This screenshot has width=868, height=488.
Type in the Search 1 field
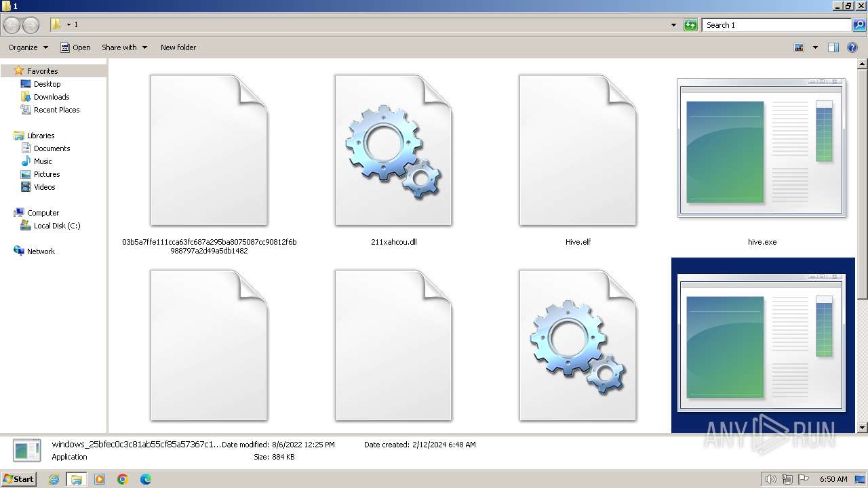coord(776,25)
